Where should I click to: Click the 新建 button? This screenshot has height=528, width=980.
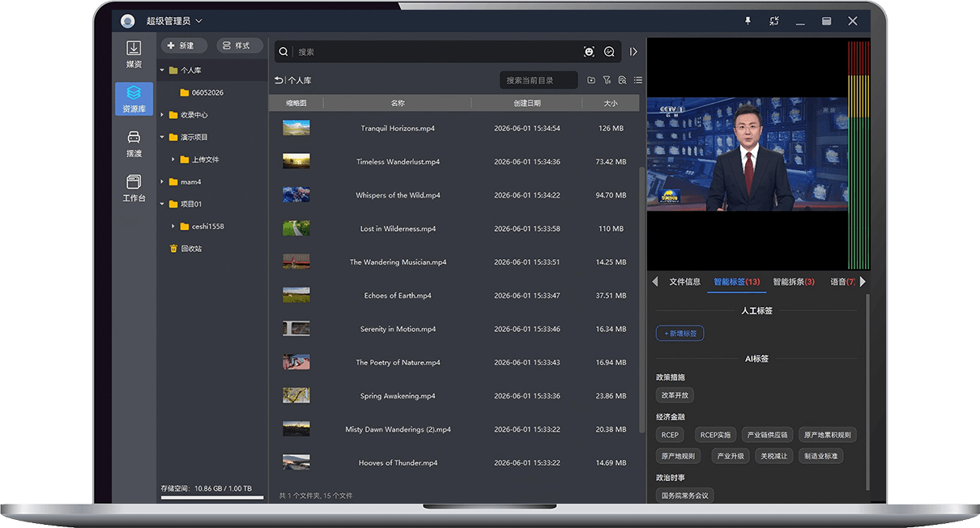[184, 45]
